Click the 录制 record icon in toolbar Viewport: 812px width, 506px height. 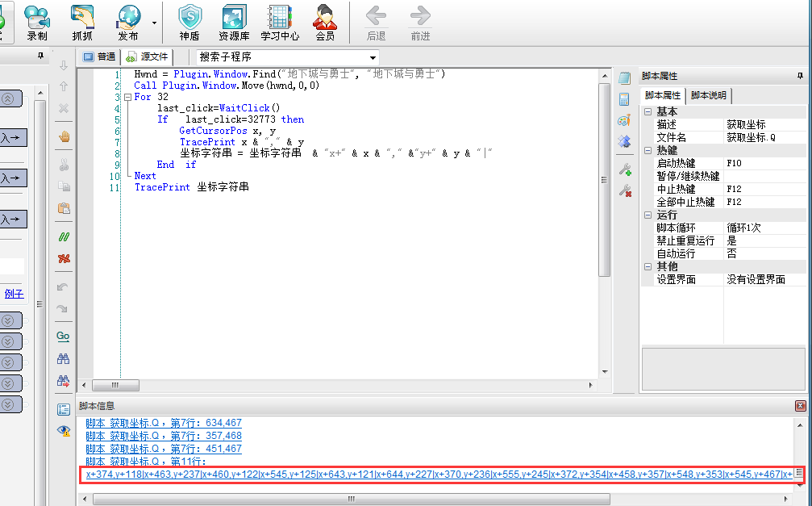point(37,23)
